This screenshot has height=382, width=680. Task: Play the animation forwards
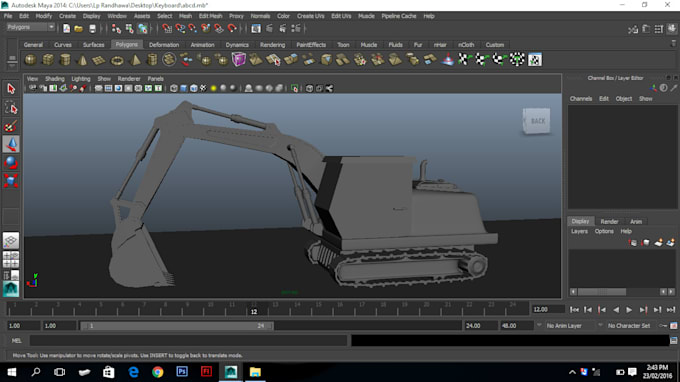click(629, 310)
